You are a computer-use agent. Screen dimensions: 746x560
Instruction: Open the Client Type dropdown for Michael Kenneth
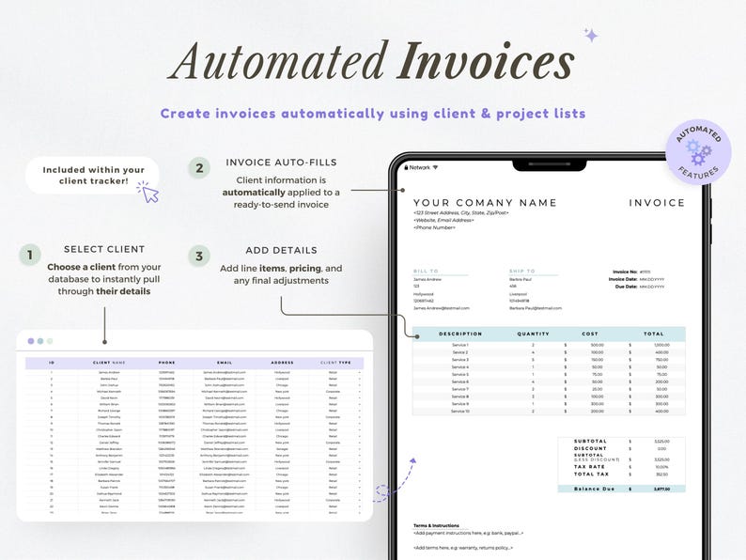click(359, 392)
